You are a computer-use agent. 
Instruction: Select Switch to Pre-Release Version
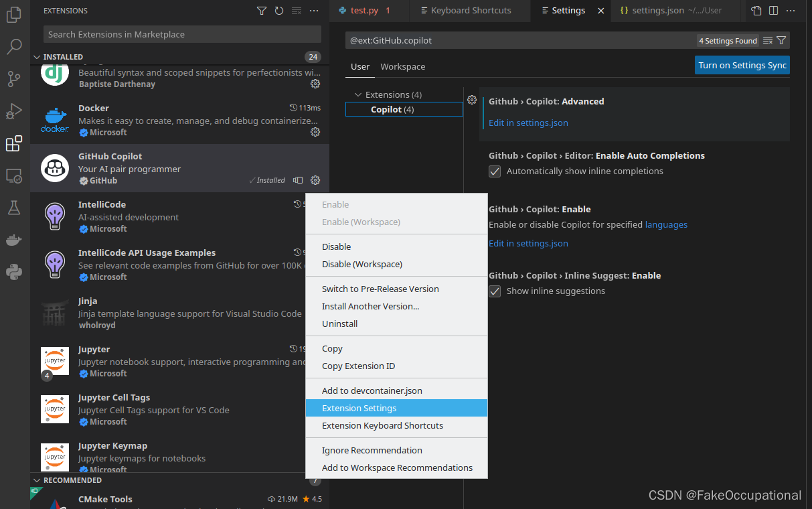click(x=396, y=289)
